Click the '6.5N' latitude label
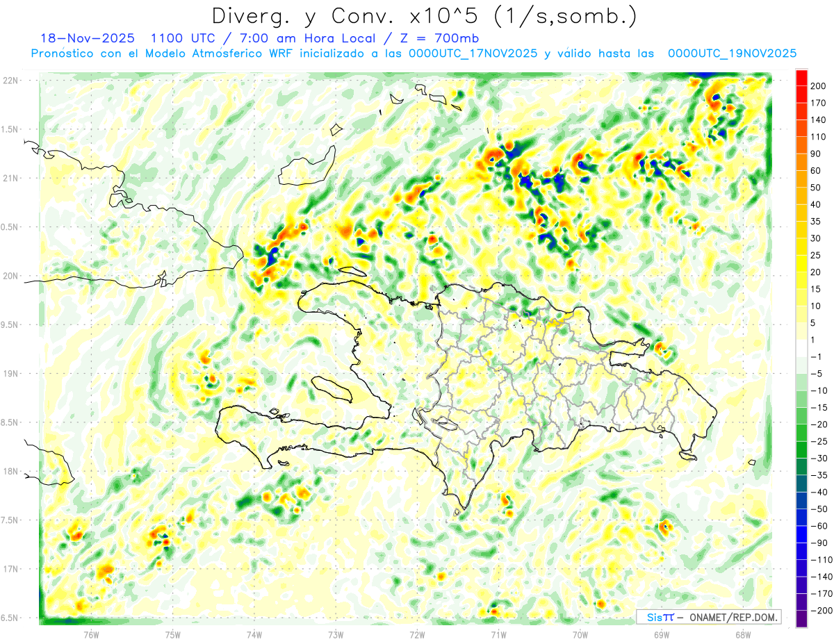 coord(10,618)
